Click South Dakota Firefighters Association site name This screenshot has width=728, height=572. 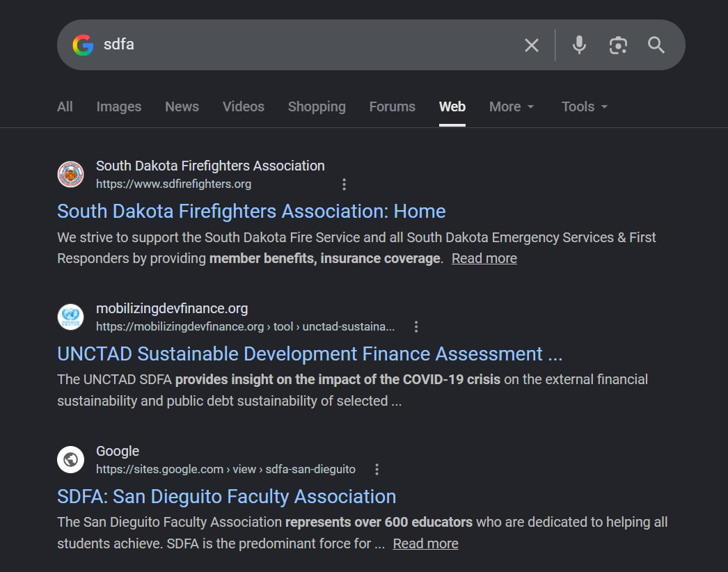pyautogui.click(x=210, y=166)
